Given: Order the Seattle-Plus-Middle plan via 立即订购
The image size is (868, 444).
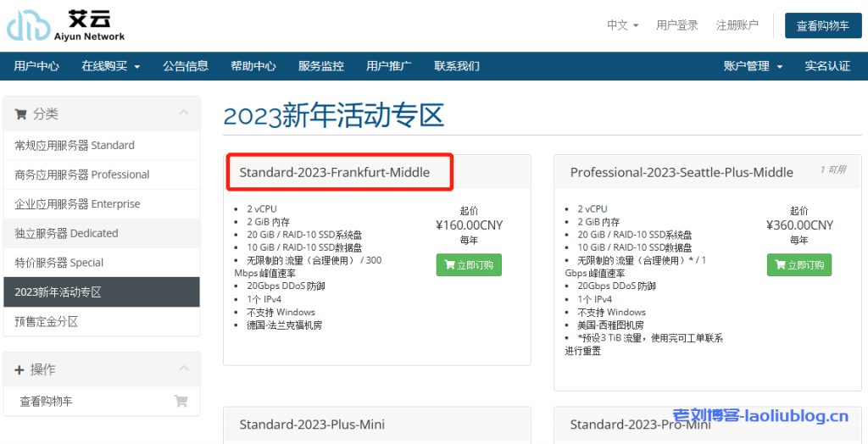Looking at the screenshot, I should point(799,264).
